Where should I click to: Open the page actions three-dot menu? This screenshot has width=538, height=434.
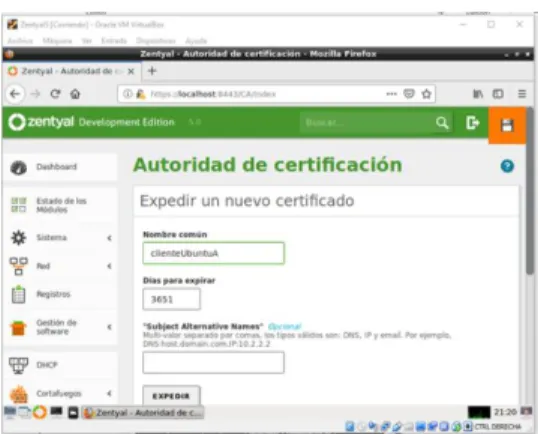coord(391,94)
